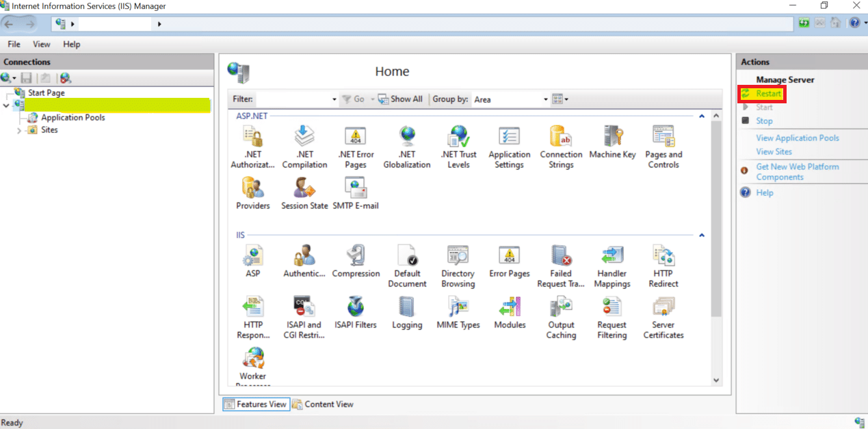Click View Application Pools link
The image size is (868, 429).
coord(798,138)
